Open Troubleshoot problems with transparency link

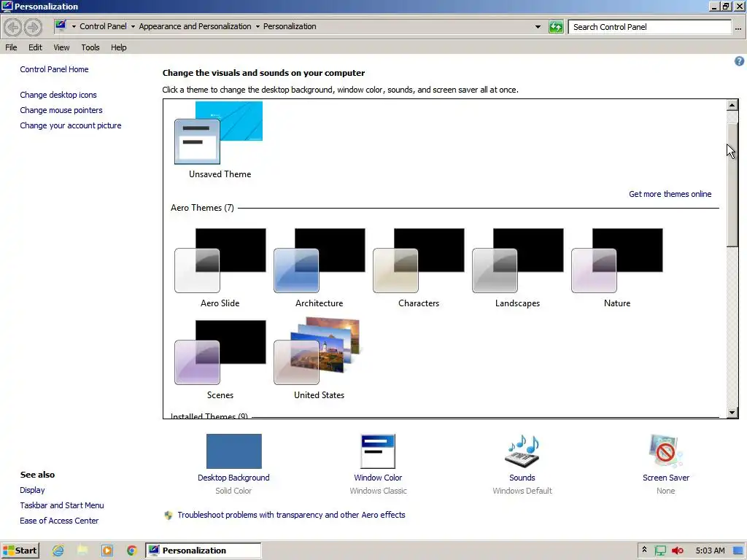coord(291,515)
